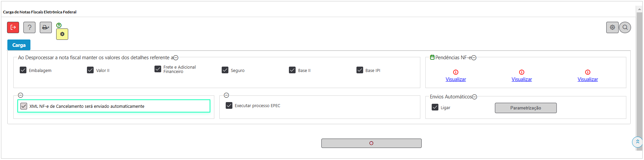Click the printer toolbar icon
The image size is (644, 160).
pyautogui.click(x=46, y=27)
